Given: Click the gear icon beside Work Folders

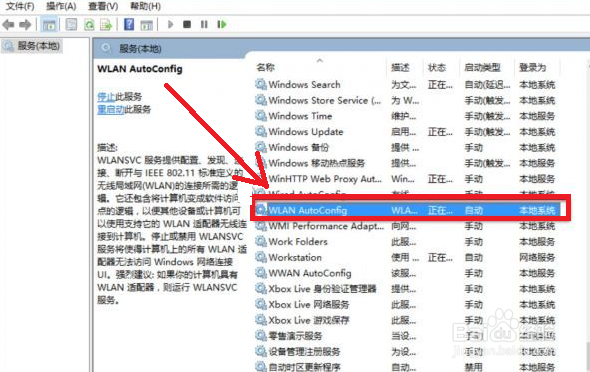Looking at the screenshot, I should pyautogui.click(x=261, y=241).
